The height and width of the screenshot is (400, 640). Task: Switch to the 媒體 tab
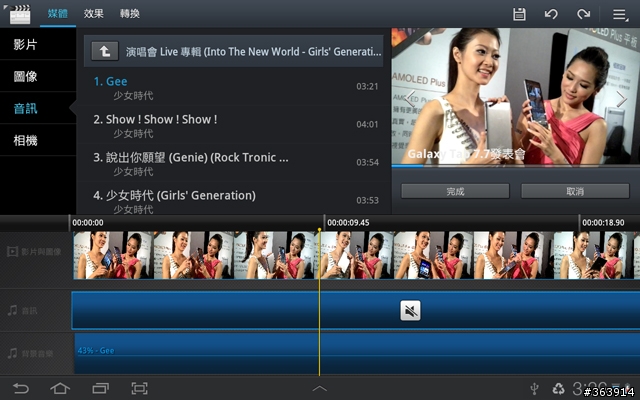coord(58,13)
